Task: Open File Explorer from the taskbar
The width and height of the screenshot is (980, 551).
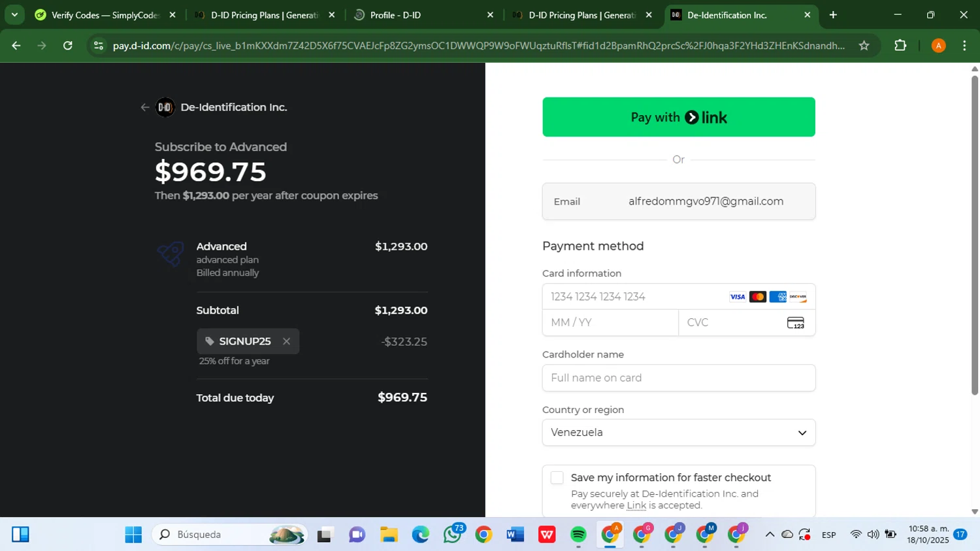Action: [389, 535]
